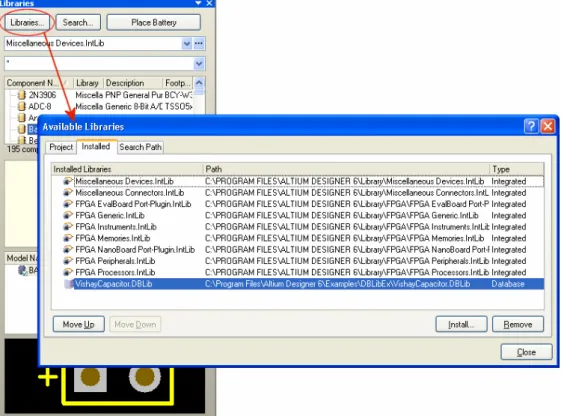Select the ADC-8 component row
Image resolution: width=564 pixels, height=416 pixels.
tap(104, 106)
